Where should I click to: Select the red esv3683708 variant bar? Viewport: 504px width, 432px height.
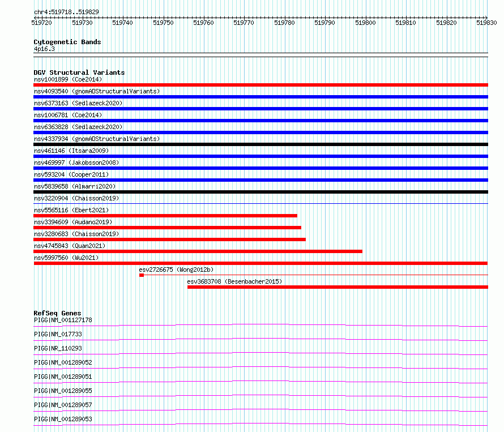338,287
